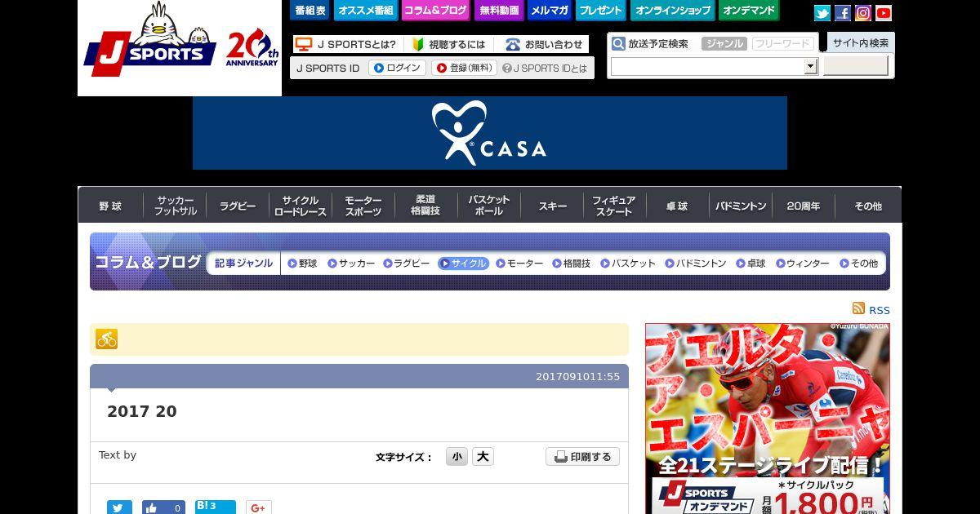Switch to サイト内検索 tab
The width and height of the screenshot is (980, 514).
click(x=861, y=42)
